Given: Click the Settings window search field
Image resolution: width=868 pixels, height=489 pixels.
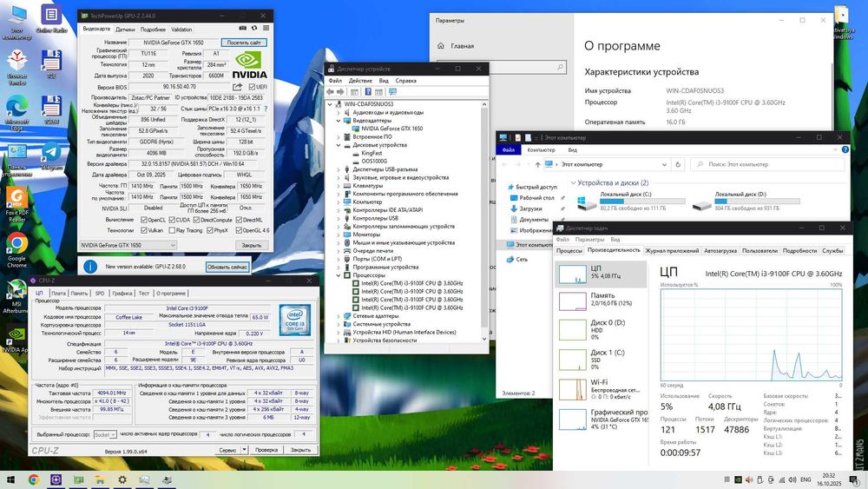Looking at the screenshot, I should pyautogui.click(x=502, y=67).
